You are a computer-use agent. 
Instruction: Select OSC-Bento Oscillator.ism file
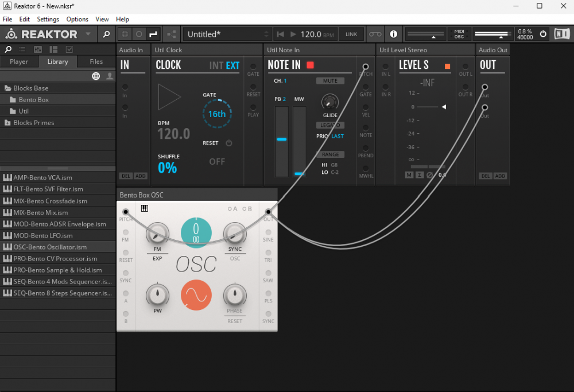click(x=57, y=247)
